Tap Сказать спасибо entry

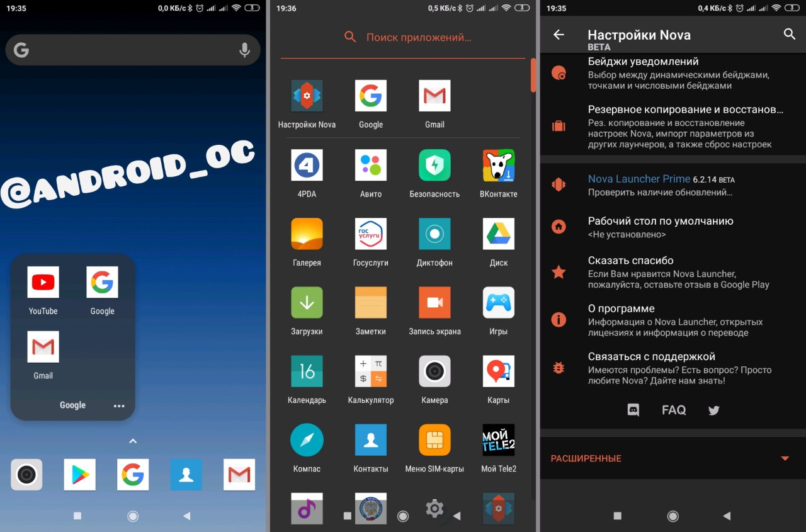click(673, 272)
